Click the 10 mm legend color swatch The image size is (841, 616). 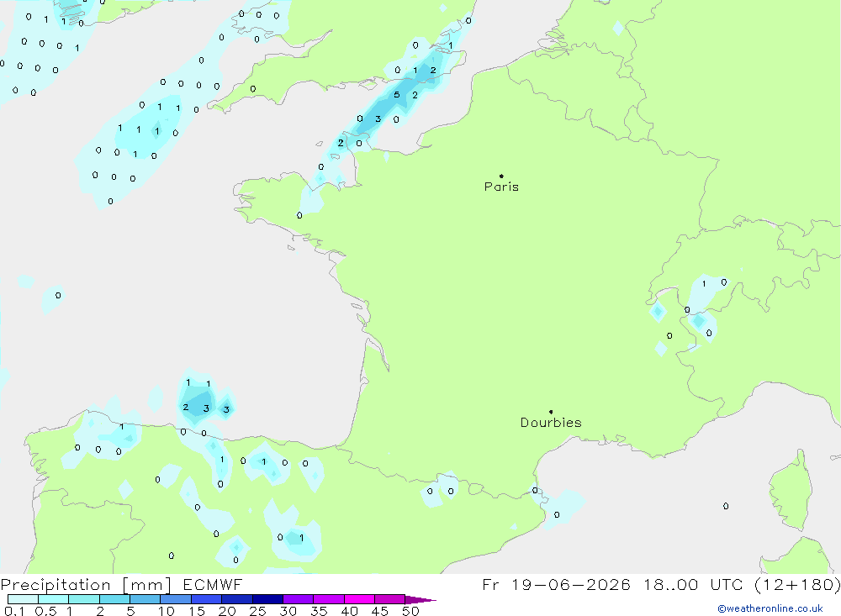(176, 599)
